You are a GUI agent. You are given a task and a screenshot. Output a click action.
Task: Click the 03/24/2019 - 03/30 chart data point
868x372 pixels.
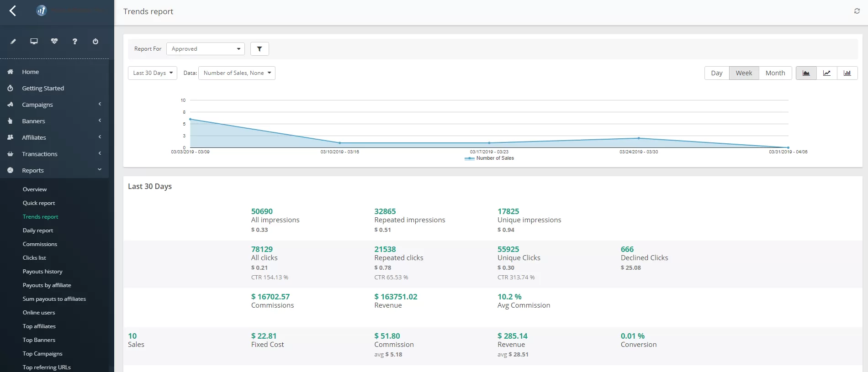tap(639, 138)
